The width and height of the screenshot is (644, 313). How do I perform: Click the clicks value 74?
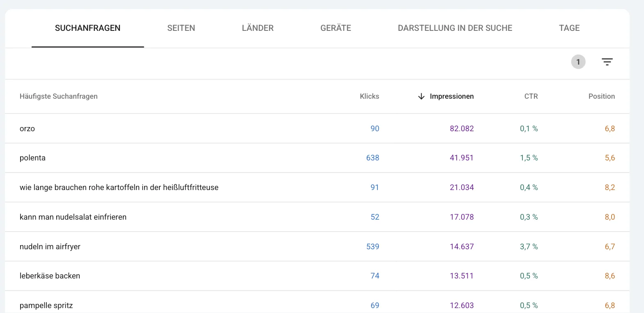(375, 276)
